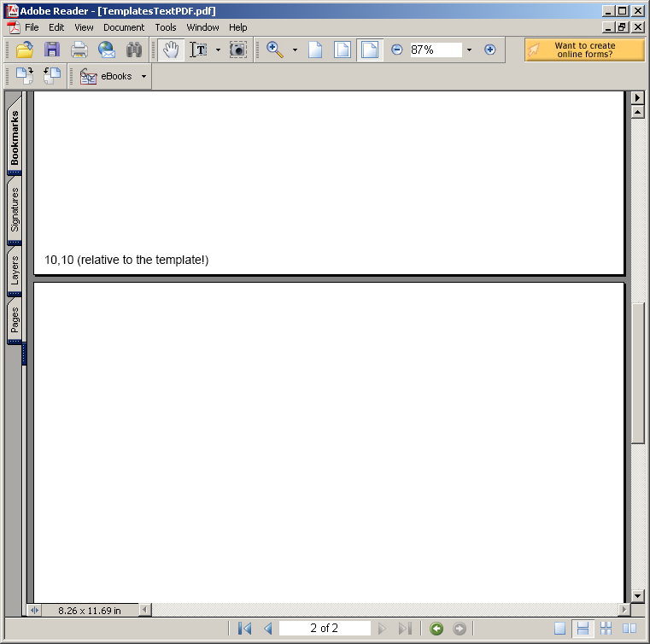
Task: Select the Zoom In magnifier tool
Action: pyautogui.click(x=274, y=50)
